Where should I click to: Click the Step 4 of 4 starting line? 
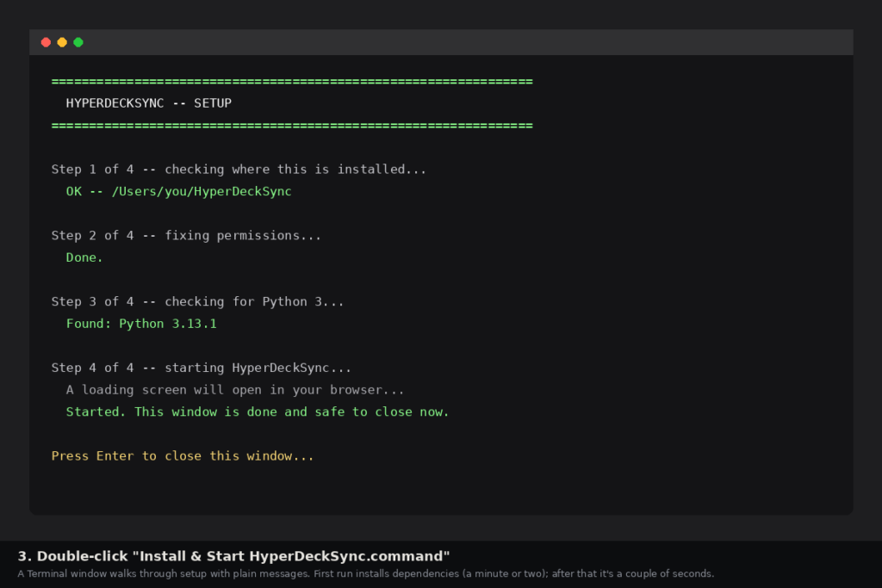click(202, 368)
